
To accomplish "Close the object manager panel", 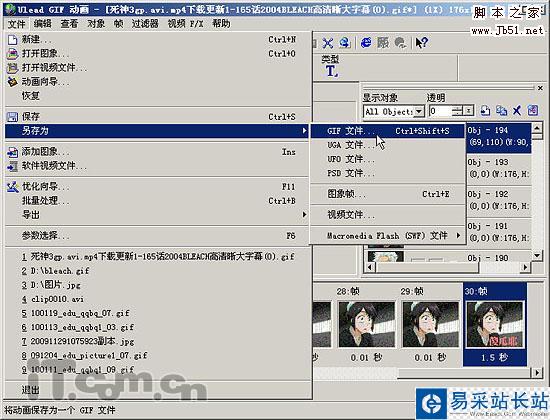I will click(540, 88).
